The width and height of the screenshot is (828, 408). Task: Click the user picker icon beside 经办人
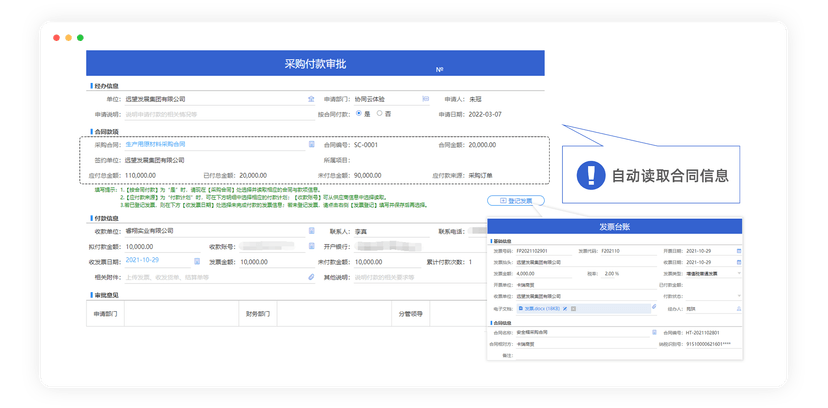click(738, 309)
